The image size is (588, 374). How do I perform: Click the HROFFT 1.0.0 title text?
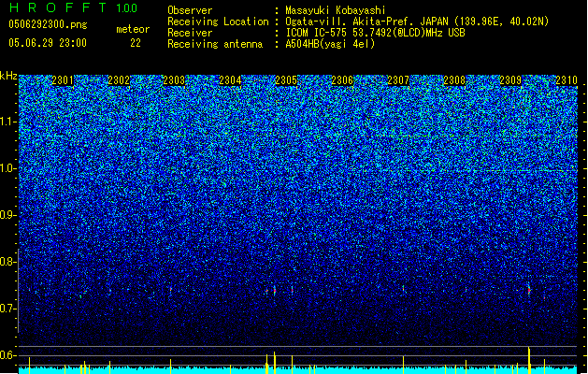tap(74, 7)
